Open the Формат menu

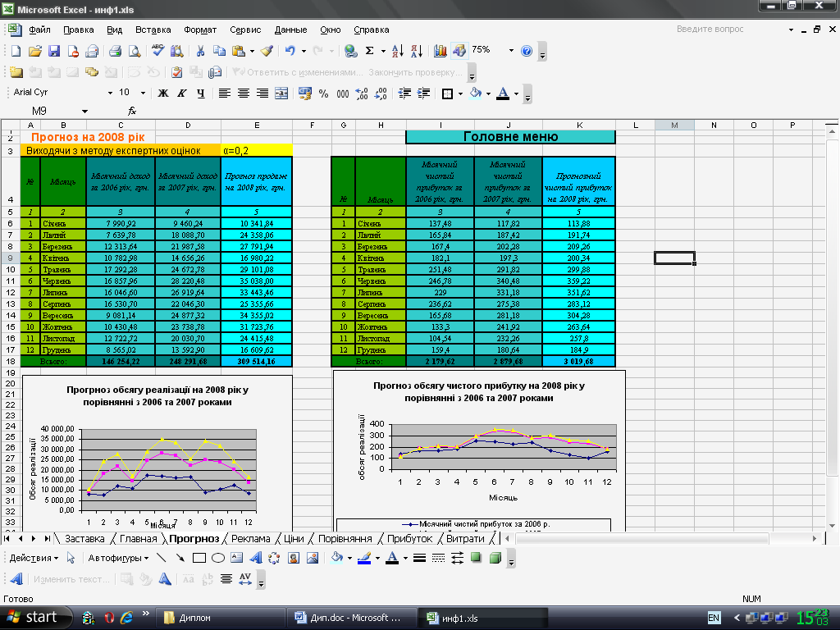coord(200,30)
